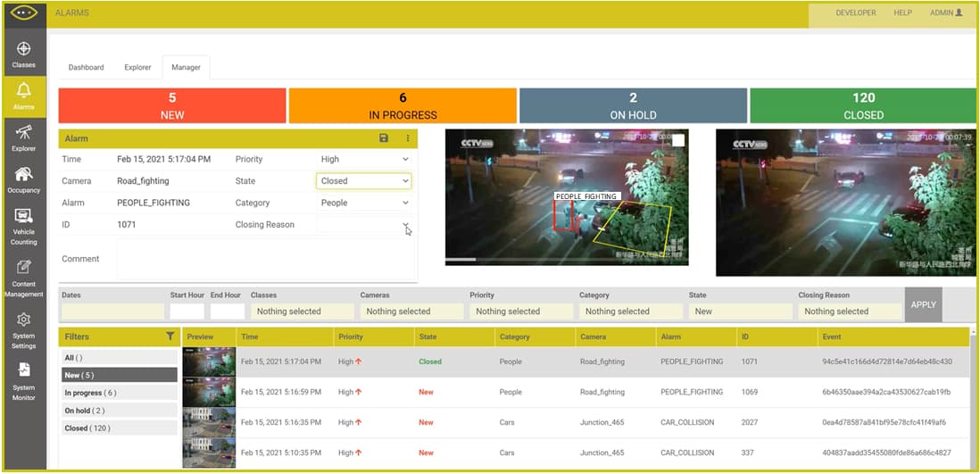This screenshot has width=980, height=474.
Task: Select the Manager tab
Action: click(x=187, y=68)
